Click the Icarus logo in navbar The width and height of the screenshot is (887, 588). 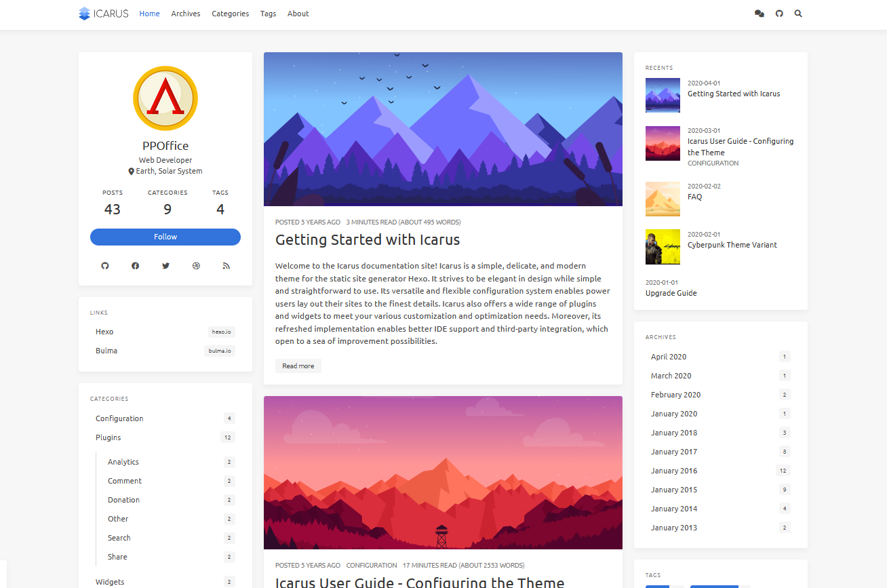coord(103,14)
